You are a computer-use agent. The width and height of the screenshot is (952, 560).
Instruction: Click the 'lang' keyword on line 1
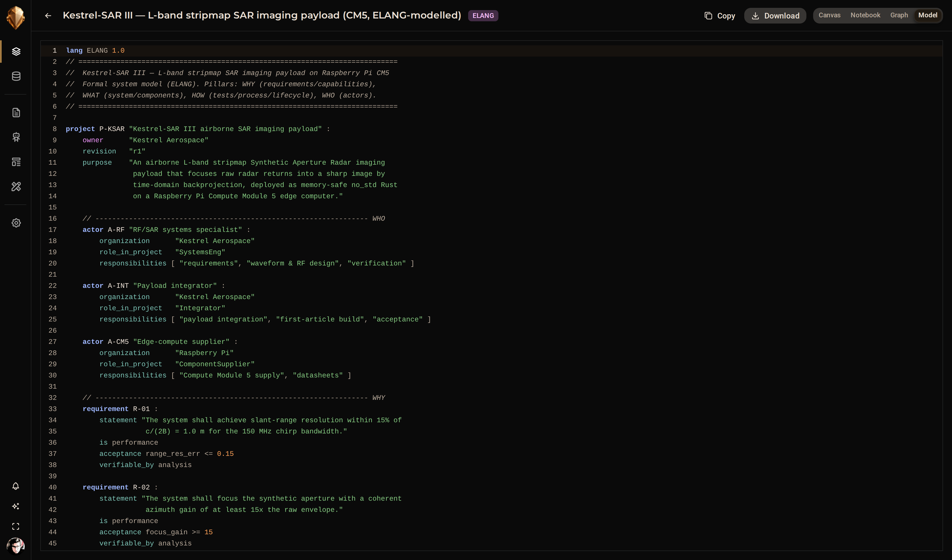coord(74,51)
